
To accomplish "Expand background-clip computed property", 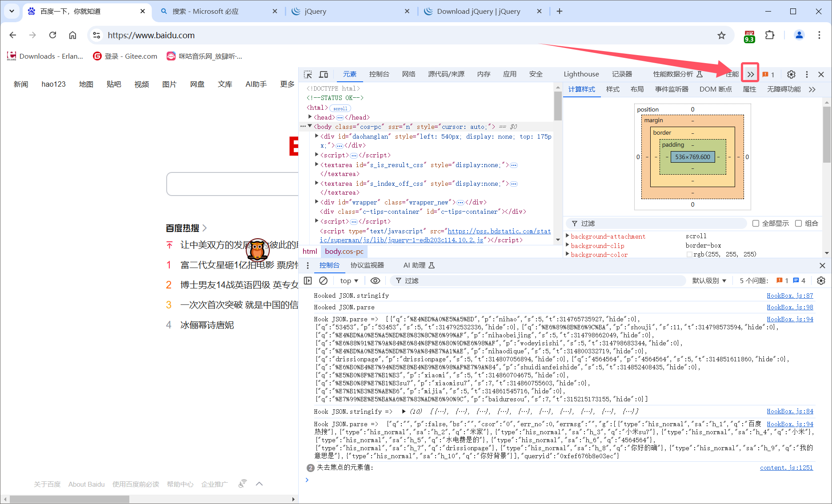I will pos(568,245).
